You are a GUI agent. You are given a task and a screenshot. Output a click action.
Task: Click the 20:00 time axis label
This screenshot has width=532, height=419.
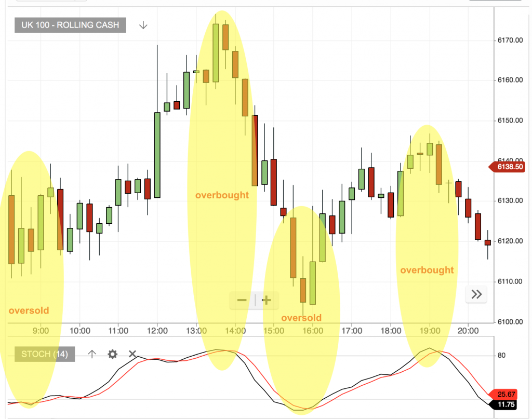click(x=468, y=331)
